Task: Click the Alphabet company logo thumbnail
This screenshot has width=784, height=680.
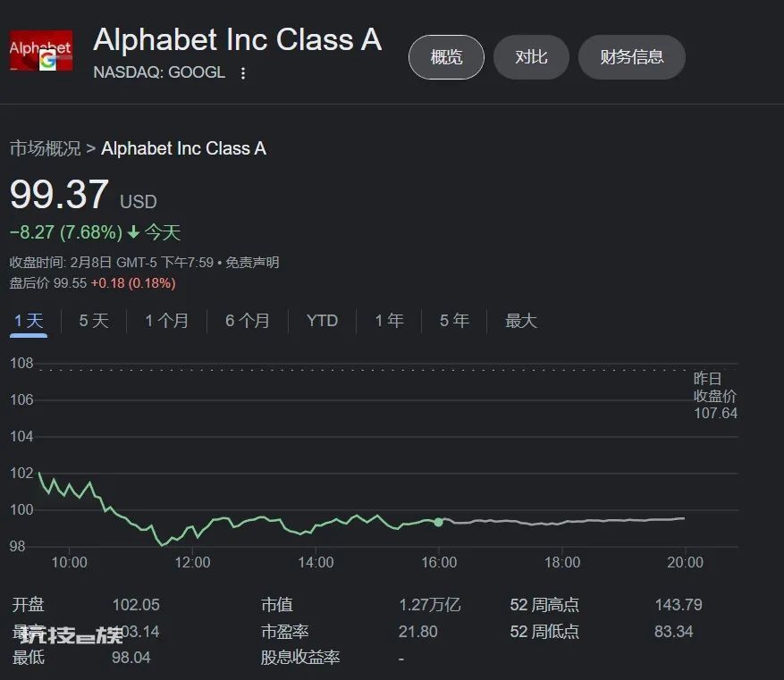Action: 41,50
